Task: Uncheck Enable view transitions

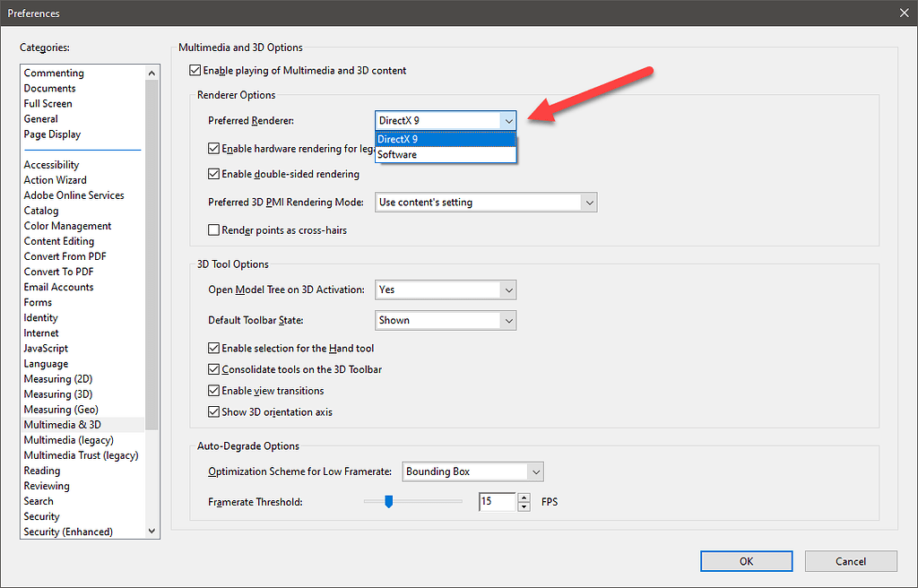Action: pos(213,390)
